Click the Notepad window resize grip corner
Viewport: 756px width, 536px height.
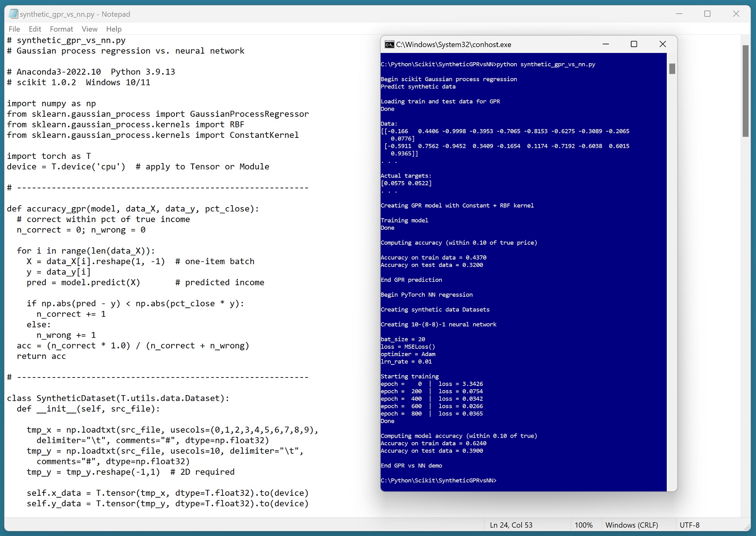747,527
